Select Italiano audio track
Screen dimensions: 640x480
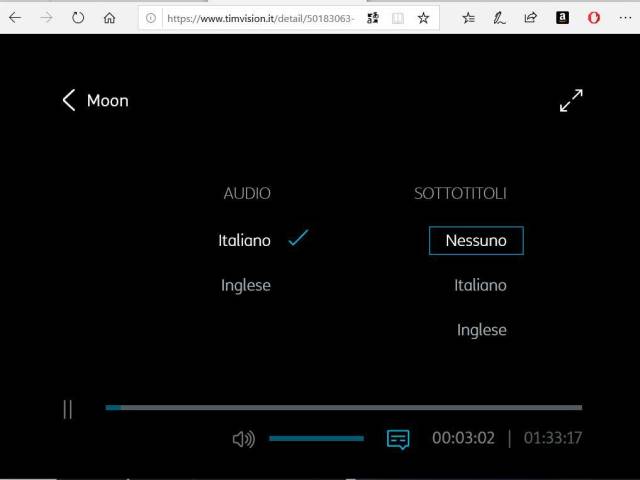point(245,240)
